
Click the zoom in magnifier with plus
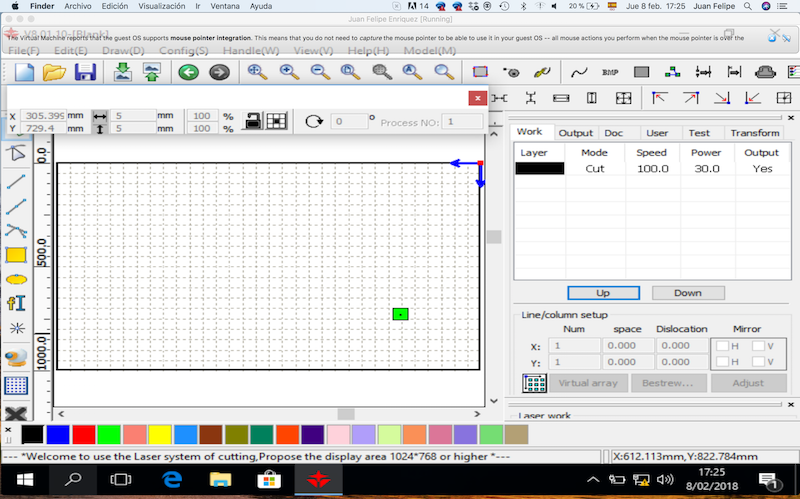[x=289, y=72]
